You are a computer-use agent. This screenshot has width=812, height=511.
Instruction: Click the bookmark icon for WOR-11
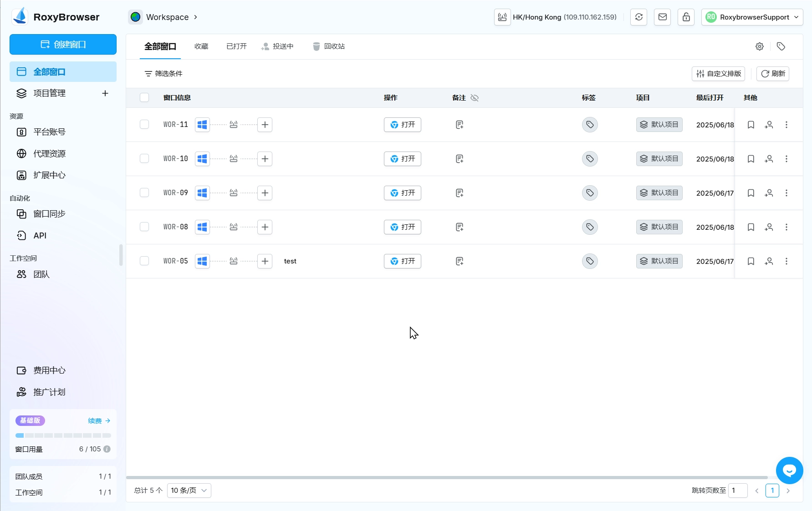coord(751,125)
